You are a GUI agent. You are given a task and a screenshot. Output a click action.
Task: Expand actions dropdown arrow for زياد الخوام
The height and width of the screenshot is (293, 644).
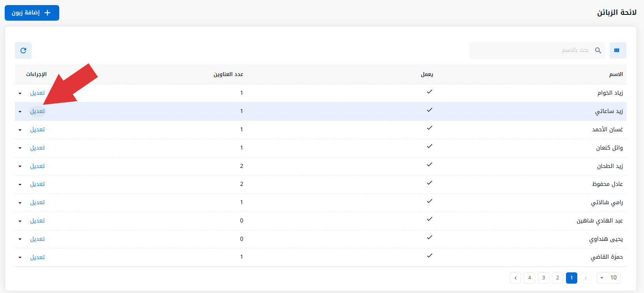[x=20, y=94]
